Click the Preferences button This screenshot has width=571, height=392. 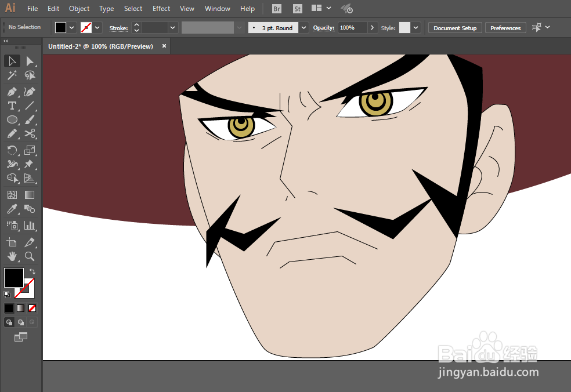pyautogui.click(x=505, y=28)
